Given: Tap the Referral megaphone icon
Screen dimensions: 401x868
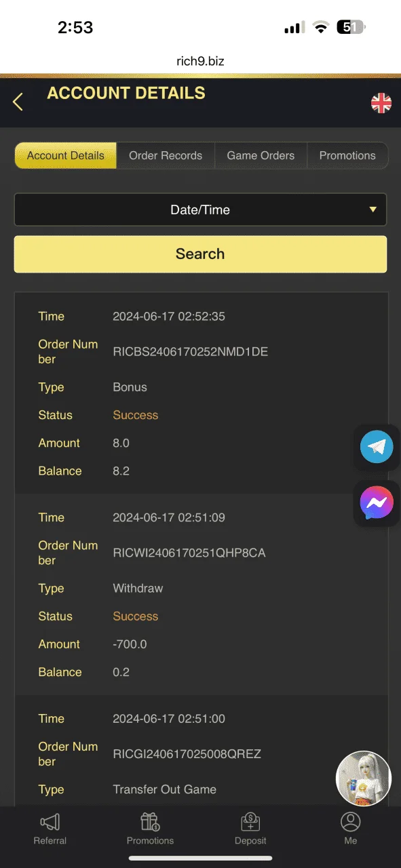Looking at the screenshot, I should (50, 823).
